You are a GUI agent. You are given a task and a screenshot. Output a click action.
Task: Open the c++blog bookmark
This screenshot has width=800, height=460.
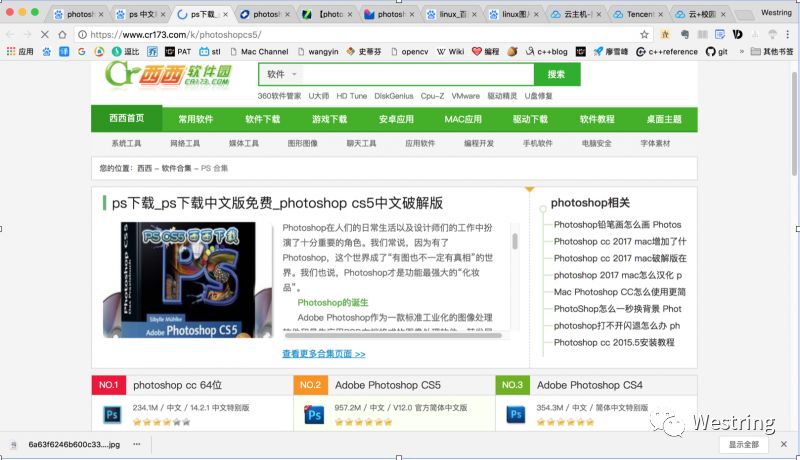click(546, 52)
